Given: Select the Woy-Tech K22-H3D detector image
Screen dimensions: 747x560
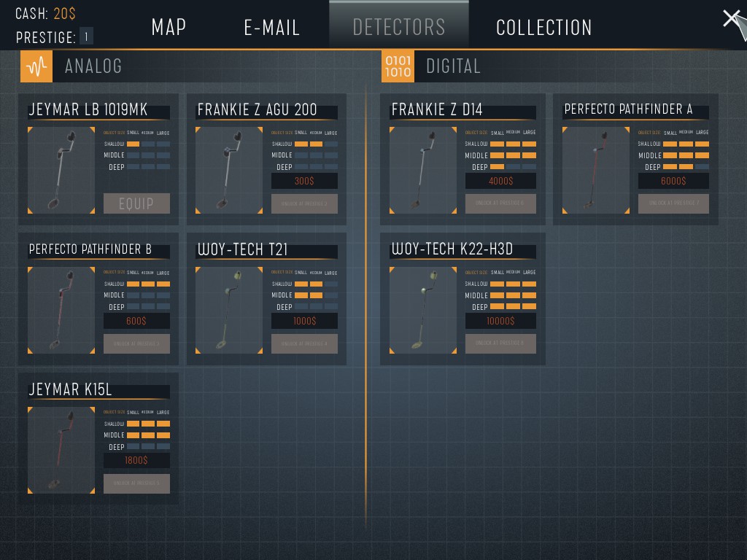Looking at the screenshot, I should point(423,311).
